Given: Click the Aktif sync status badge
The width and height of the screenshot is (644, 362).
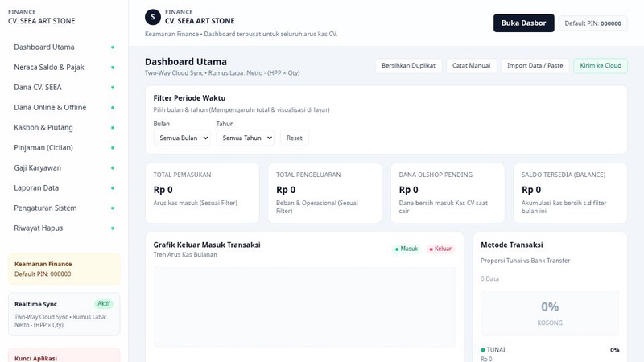Looking at the screenshot, I should tap(104, 304).
